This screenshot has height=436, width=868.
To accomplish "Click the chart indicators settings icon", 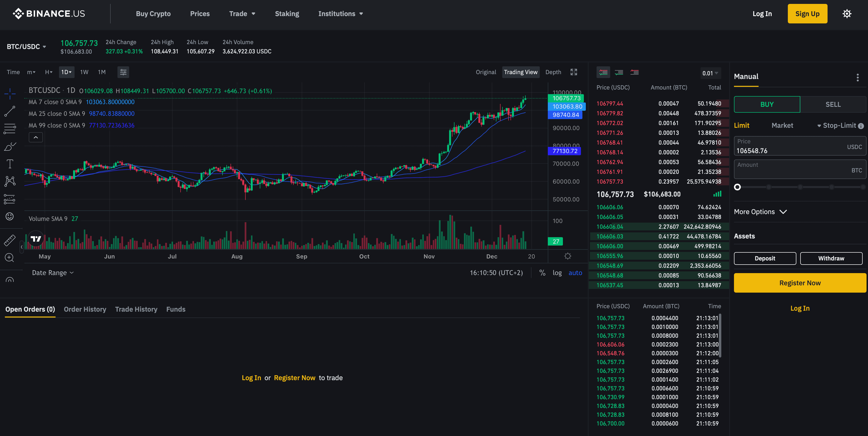I will point(123,72).
